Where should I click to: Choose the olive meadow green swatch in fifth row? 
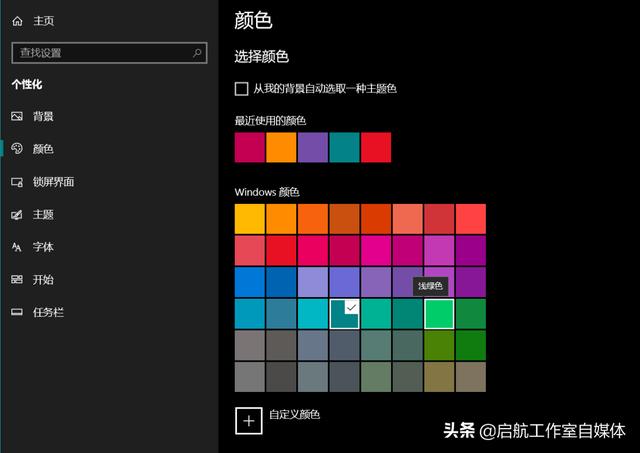tap(439, 345)
